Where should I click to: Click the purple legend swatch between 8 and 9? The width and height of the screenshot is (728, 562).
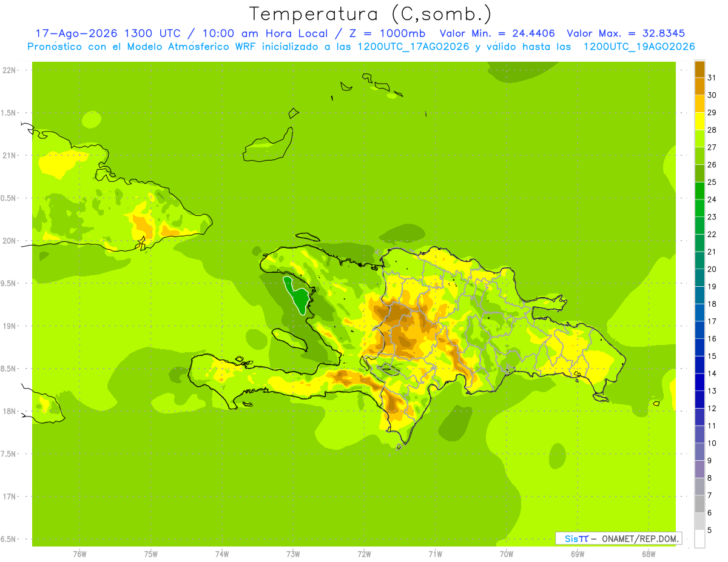point(699,469)
